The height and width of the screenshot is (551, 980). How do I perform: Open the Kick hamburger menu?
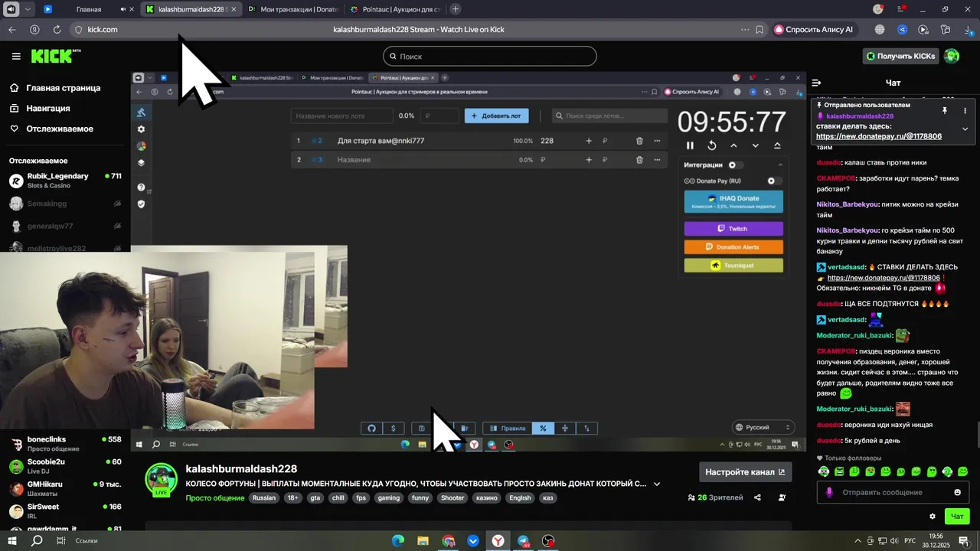tap(16, 56)
